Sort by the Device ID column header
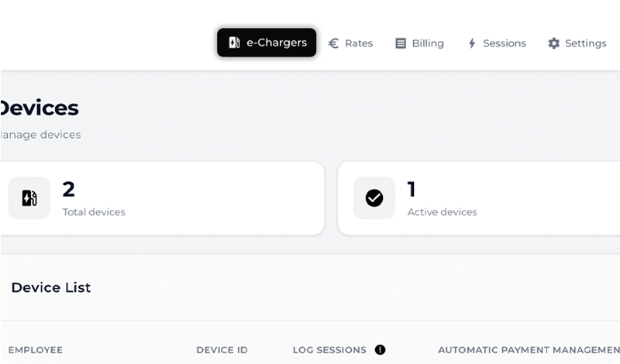Viewport: 620px width, 364px height. tap(222, 350)
